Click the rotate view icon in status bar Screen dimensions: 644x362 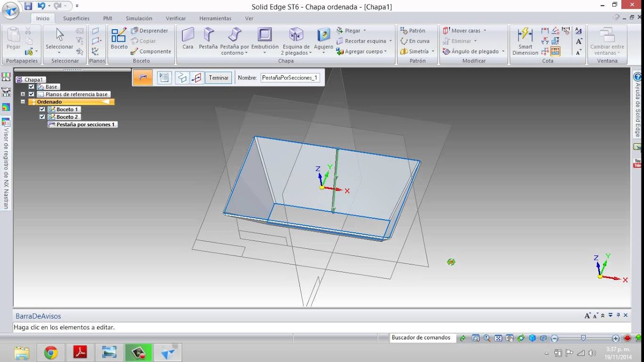521,338
